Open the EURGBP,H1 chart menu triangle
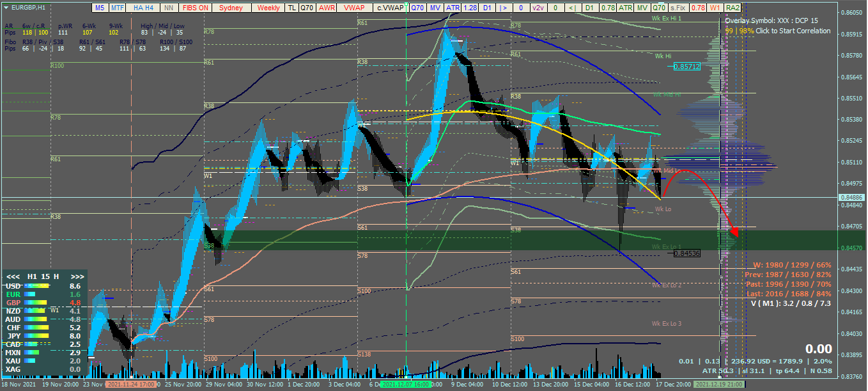868x391 pixels. point(5,7)
